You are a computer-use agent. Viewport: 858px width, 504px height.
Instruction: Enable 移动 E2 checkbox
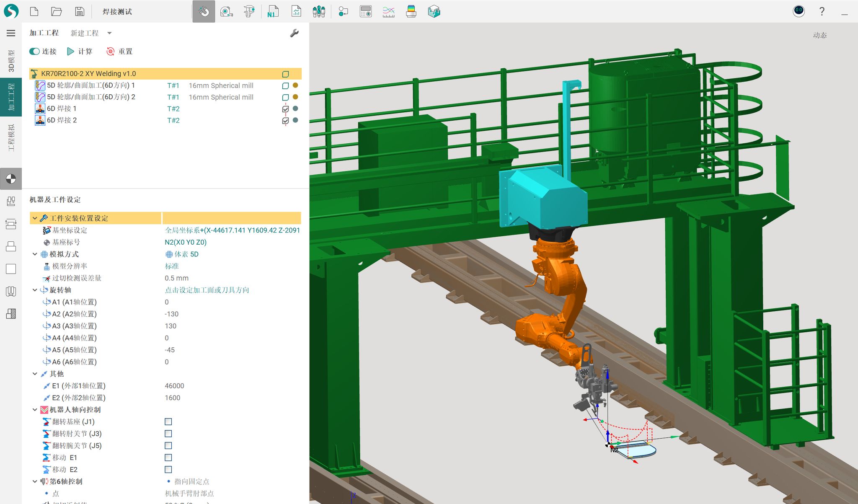tap(168, 469)
